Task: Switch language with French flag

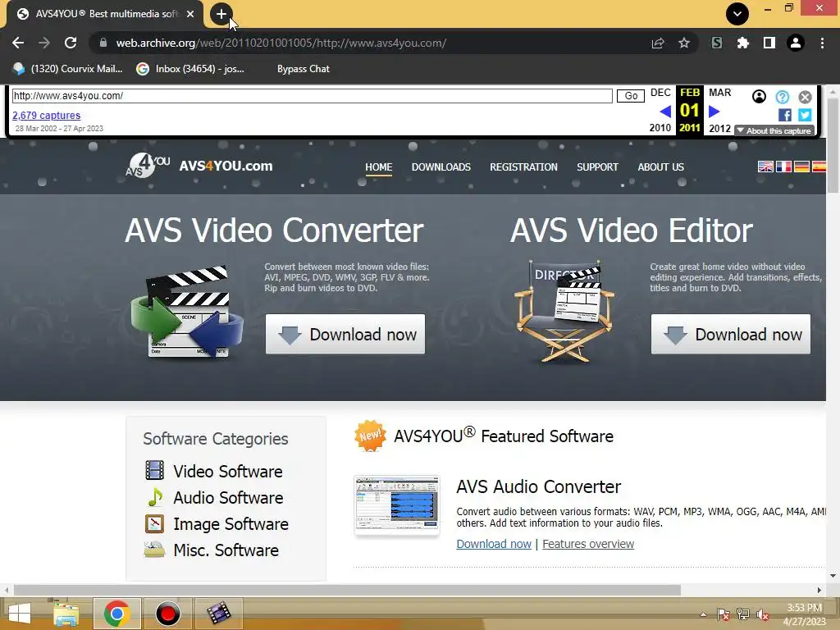Action: [x=783, y=167]
